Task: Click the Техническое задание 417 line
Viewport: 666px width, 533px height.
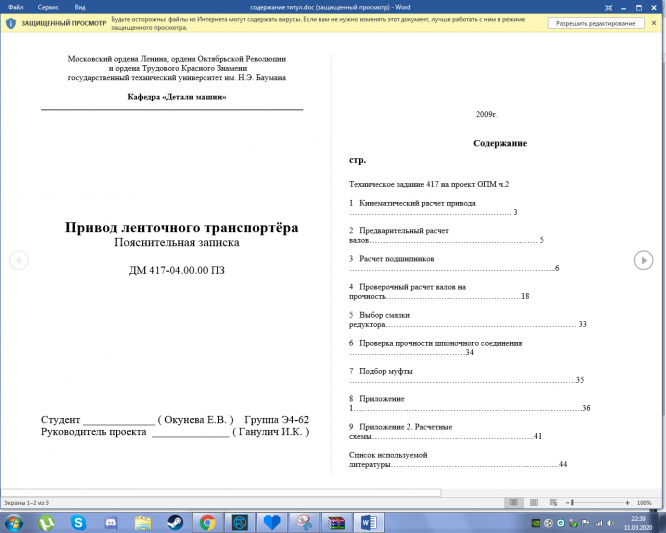Action: (x=429, y=184)
